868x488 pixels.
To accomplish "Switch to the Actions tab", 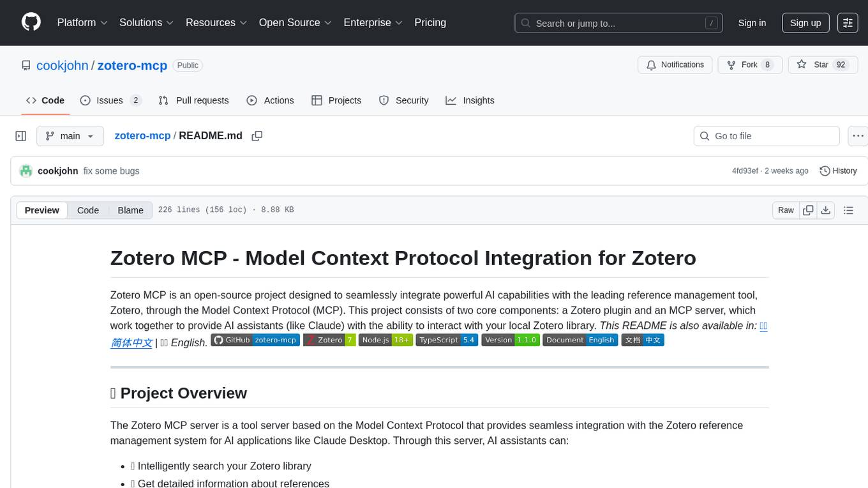I will [x=270, y=100].
